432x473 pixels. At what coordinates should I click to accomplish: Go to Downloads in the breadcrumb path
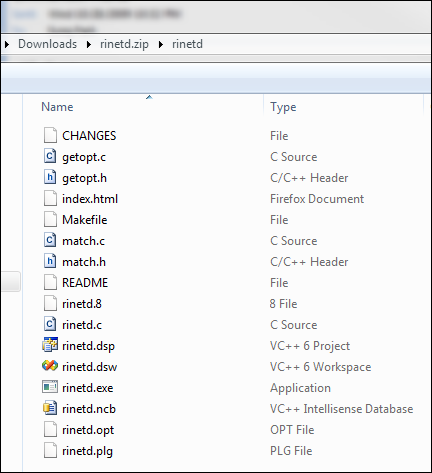(x=47, y=44)
